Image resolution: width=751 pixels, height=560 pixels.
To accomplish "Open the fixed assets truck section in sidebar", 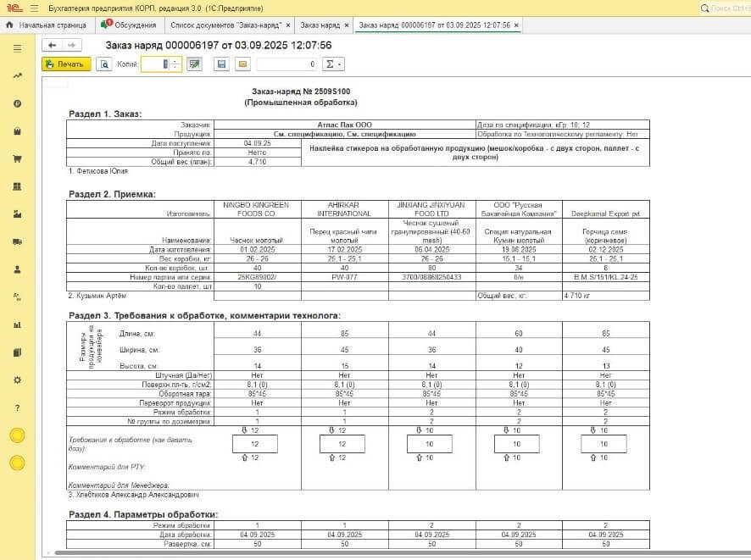I will [x=17, y=241].
